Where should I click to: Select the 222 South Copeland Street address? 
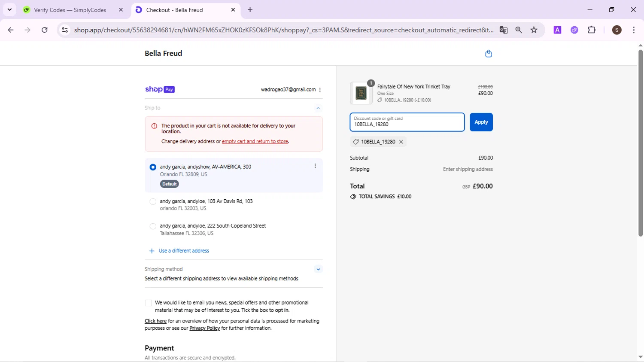pos(153,226)
